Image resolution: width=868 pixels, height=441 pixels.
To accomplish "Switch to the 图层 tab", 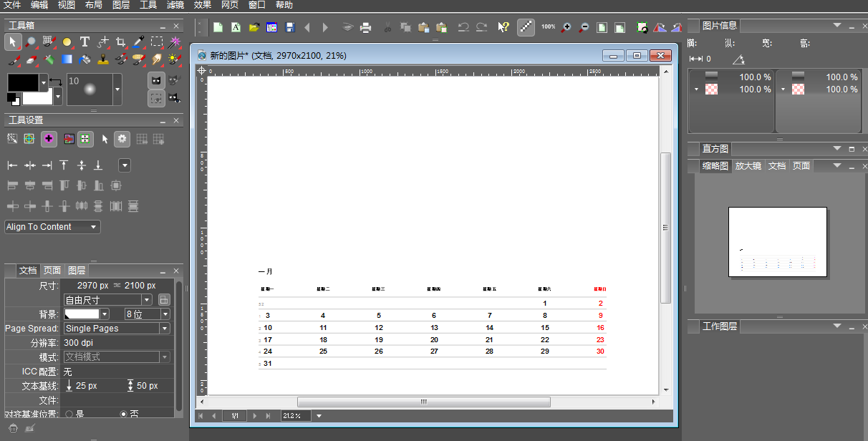I will click(x=77, y=271).
